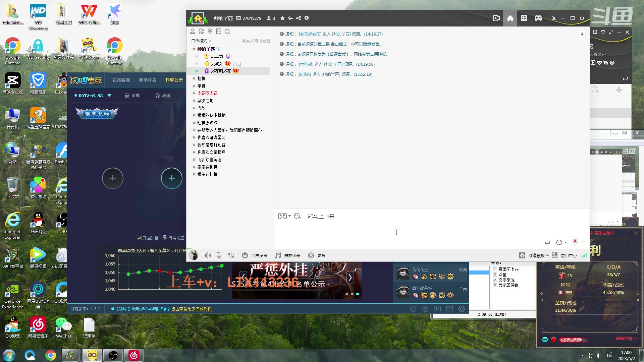Screen dimensions: 644x362
Task: Toggle the 开启改键 checkbox
Action: (x=139, y=238)
